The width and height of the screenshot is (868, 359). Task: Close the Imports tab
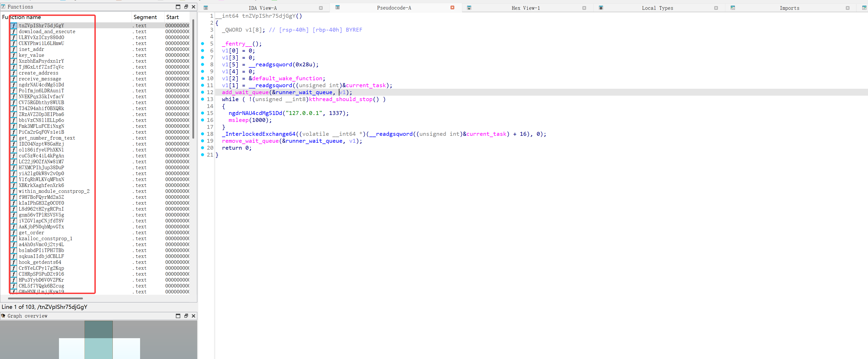click(x=847, y=8)
